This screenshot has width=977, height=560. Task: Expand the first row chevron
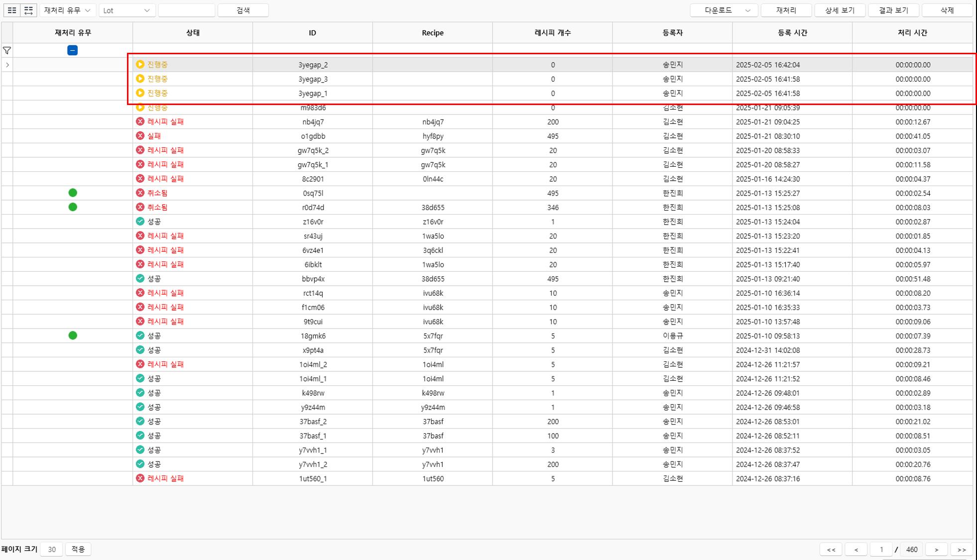7,65
